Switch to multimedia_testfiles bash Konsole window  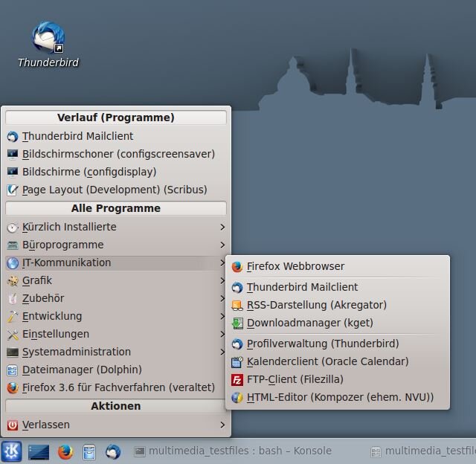tap(233, 451)
